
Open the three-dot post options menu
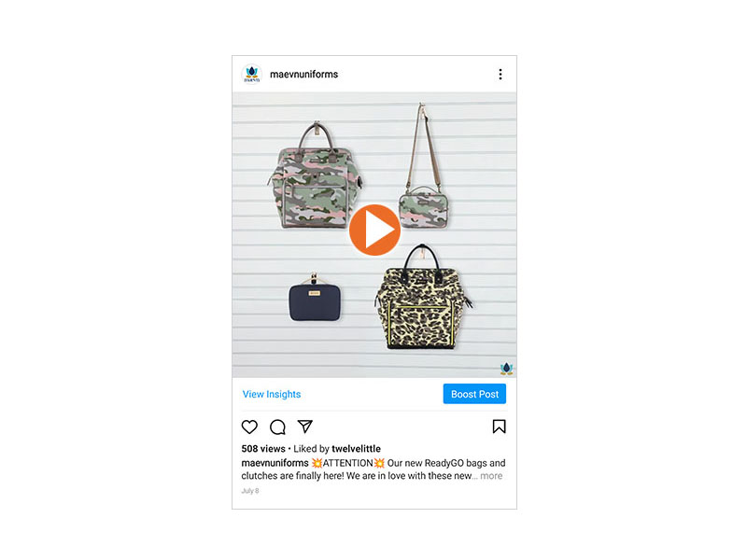coord(500,75)
